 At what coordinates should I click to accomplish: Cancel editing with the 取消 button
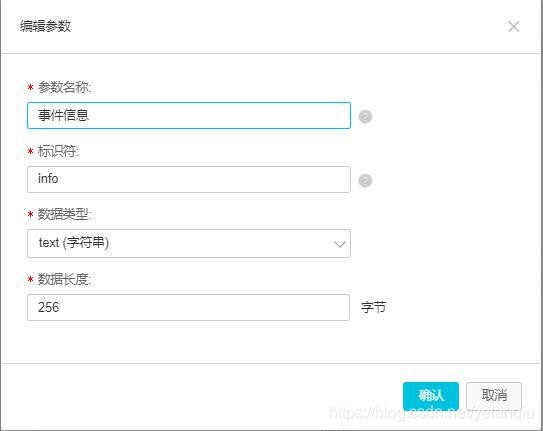point(494,396)
